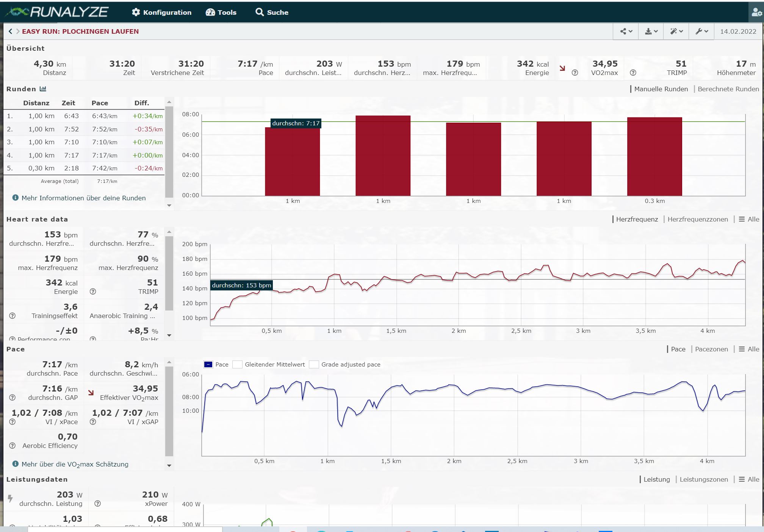Viewport: 764px width, 532px height.
Task: Open Mehr Informationen über deine Runden link
Action: (83, 198)
